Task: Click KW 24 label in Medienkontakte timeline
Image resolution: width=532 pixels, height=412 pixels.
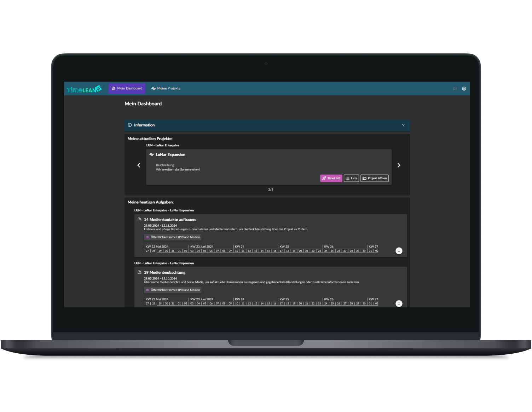Action: tap(239, 247)
